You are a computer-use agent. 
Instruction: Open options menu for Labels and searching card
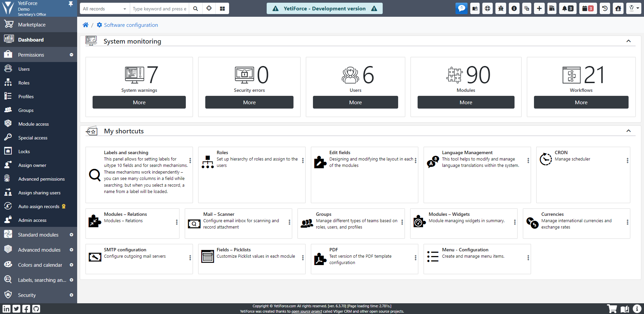point(190,161)
